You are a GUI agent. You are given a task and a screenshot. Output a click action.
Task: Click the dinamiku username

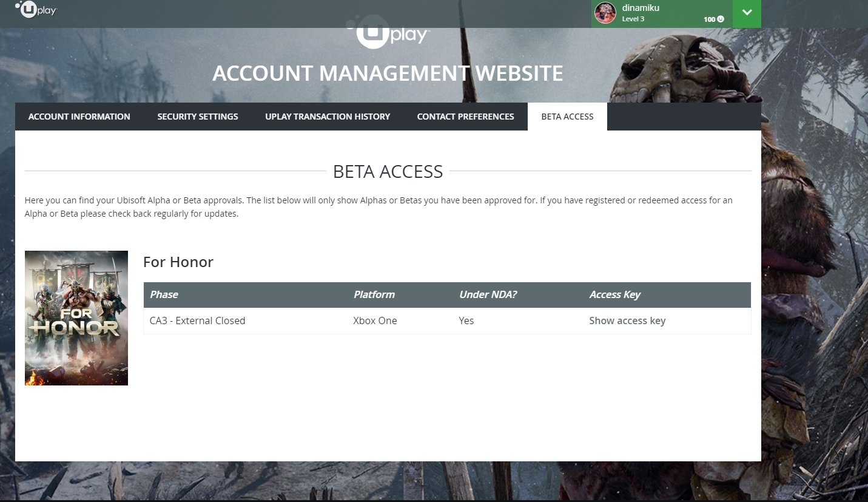641,8
